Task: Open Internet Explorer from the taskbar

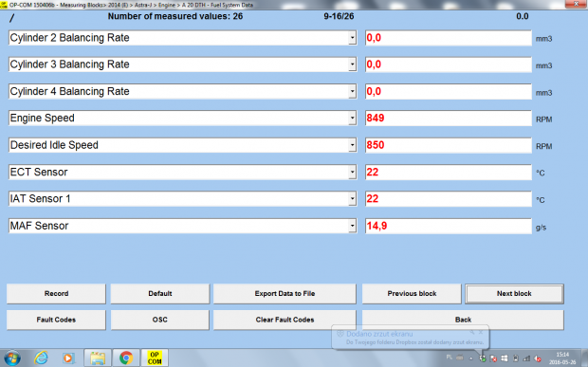Action: 41,358
